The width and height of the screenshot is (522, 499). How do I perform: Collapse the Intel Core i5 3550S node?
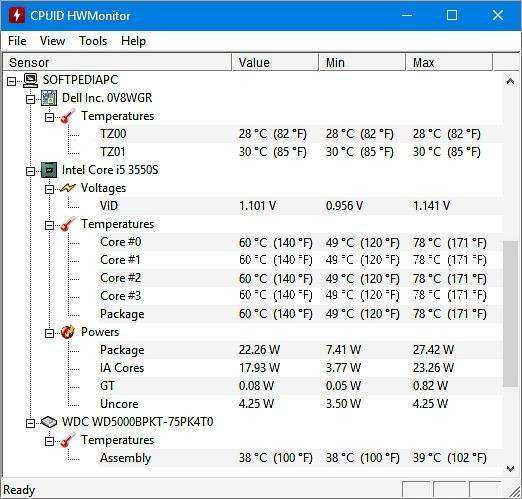pyautogui.click(x=30, y=171)
